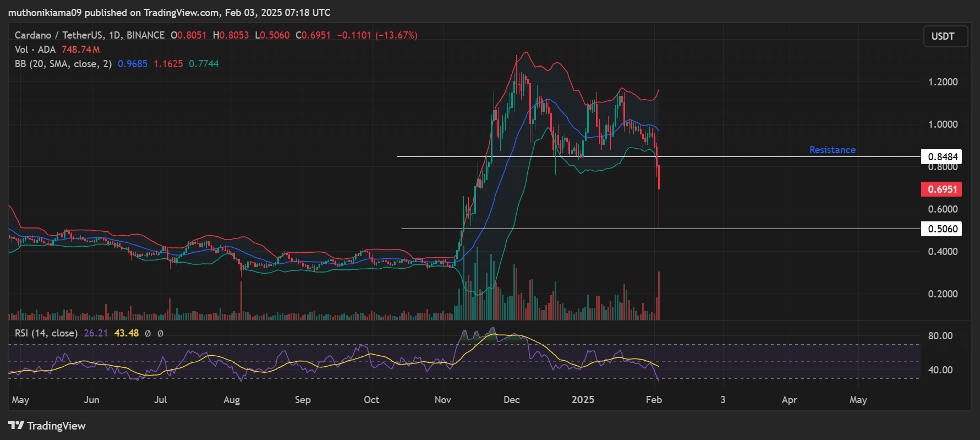The image size is (980, 440).
Task: Click the 2025 label on time axis
Action: (x=583, y=400)
